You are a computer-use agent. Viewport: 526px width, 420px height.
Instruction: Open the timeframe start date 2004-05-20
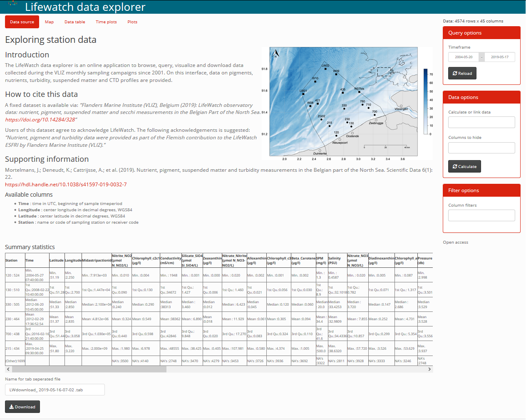point(463,57)
